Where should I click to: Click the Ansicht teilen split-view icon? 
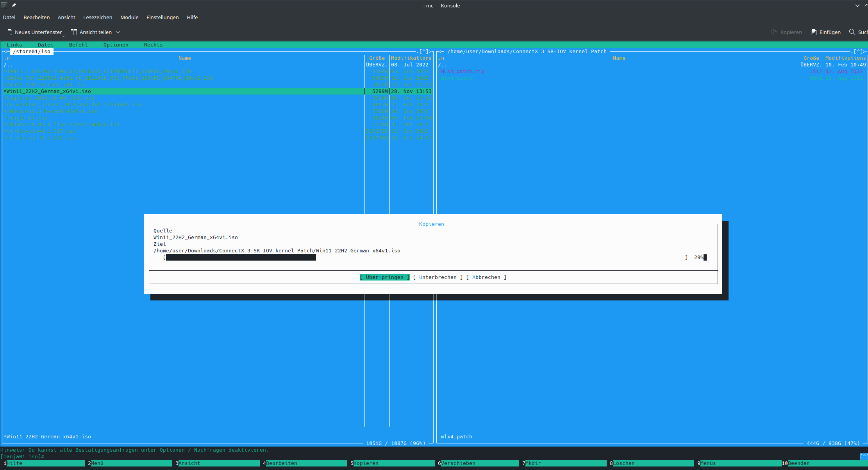(73, 32)
